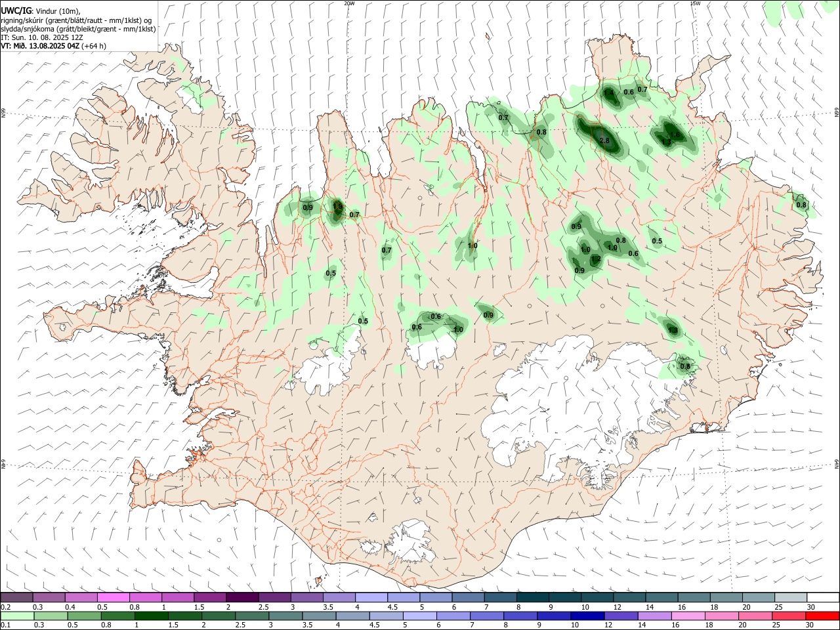Select the 3.5 label in snow legend row
Image resolution: width=840 pixels, height=630 pixels.
328,607
